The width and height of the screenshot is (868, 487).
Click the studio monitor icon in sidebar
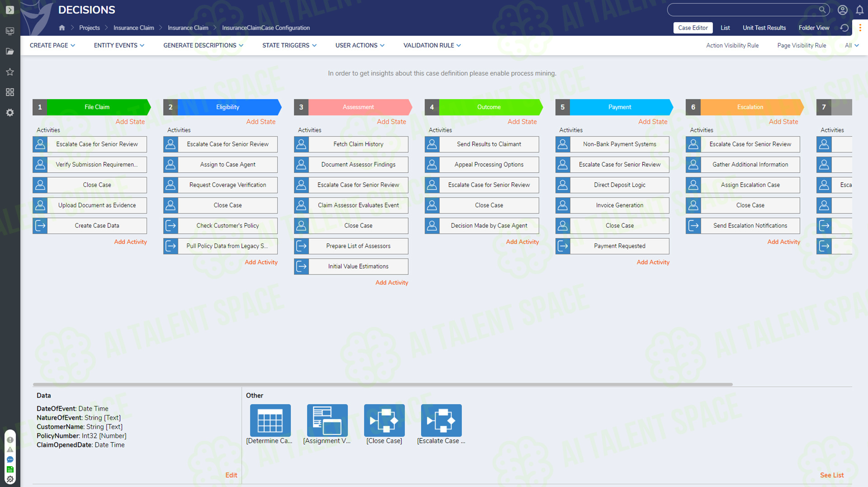pos(10,31)
